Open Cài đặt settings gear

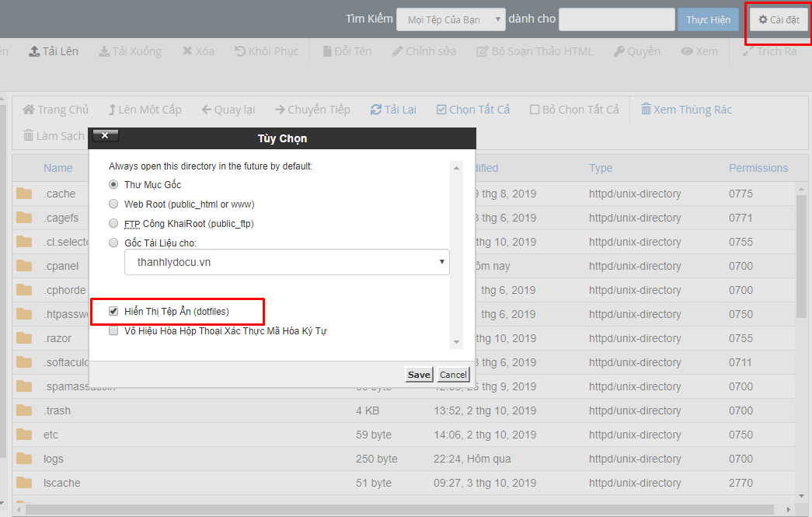[779, 19]
